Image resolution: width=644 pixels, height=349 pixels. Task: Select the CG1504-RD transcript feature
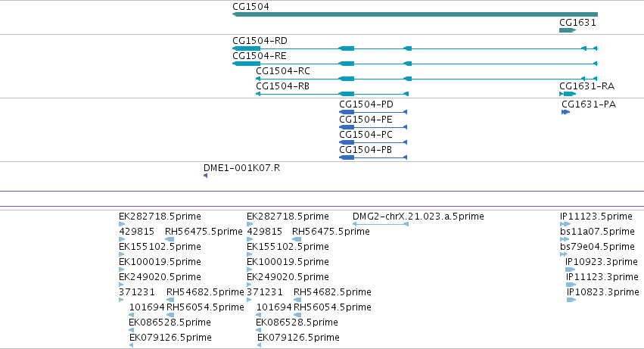pyautogui.click(x=415, y=48)
